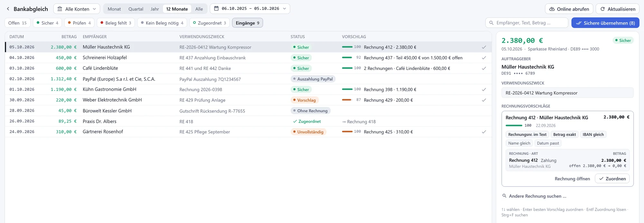Image resolution: width=644 pixels, height=223 pixels.
Task: Accept suggestion checkmark for Café Lindenblüte row
Action: pyautogui.click(x=484, y=68)
